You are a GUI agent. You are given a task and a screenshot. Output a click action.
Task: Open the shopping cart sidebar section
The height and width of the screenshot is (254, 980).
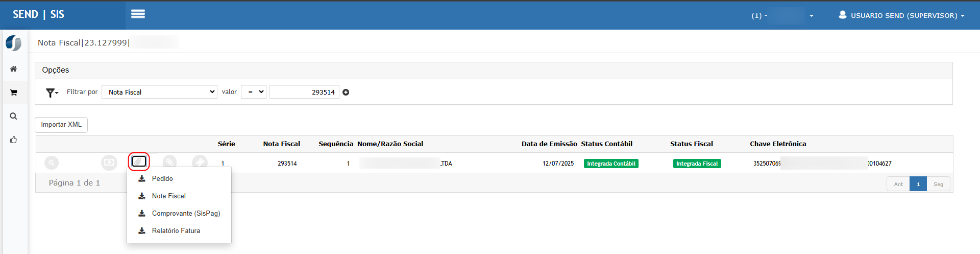click(14, 93)
